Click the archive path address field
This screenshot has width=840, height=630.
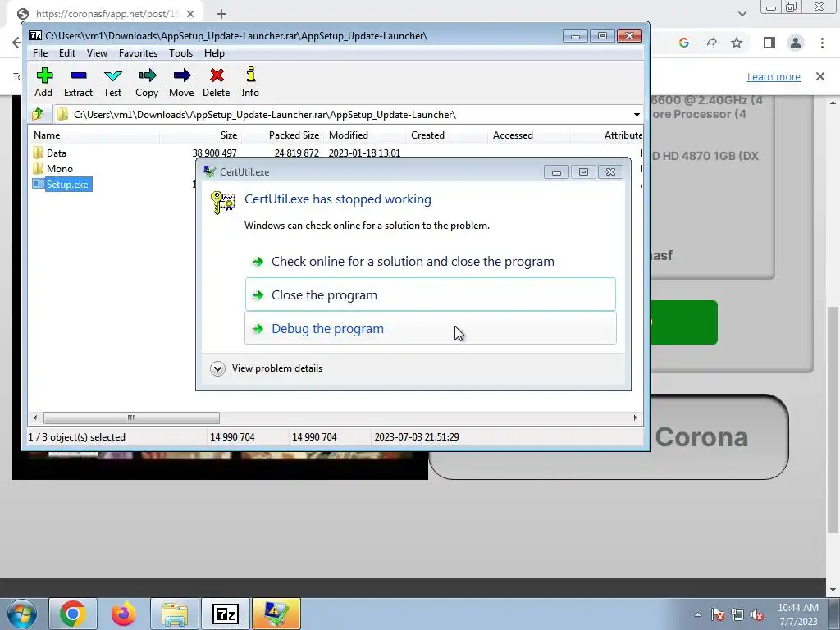click(343, 115)
